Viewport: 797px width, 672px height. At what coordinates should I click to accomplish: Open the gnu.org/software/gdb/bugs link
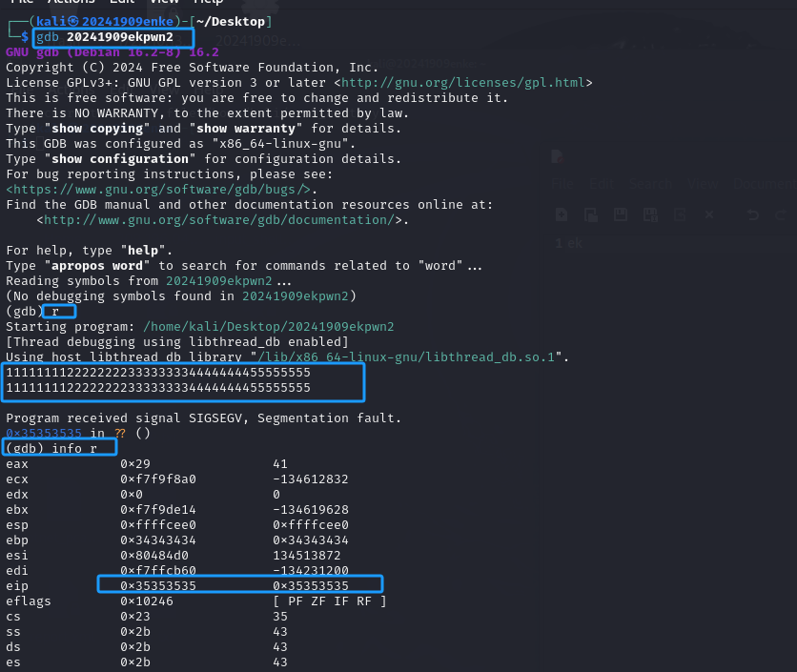158,189
